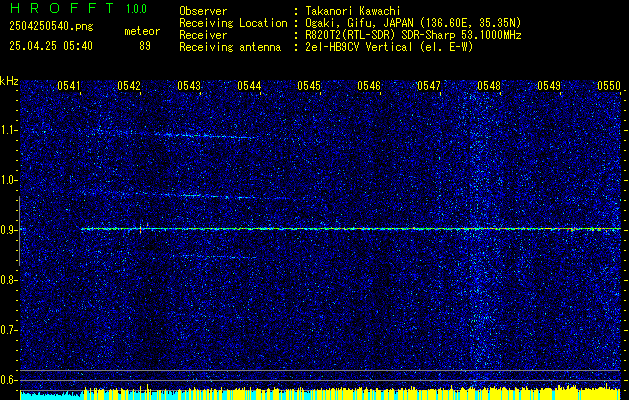Click the Receiving Location field label
The image size is (629, 400).
233,23
